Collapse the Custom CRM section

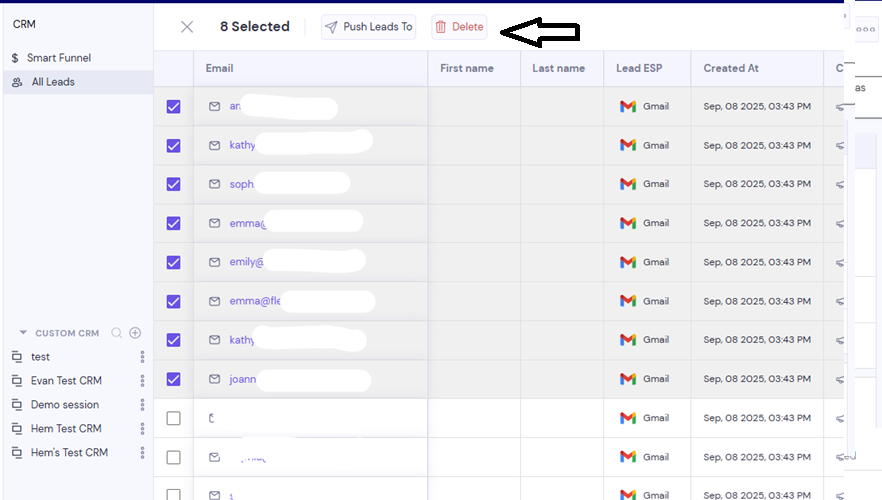[23, 332]
